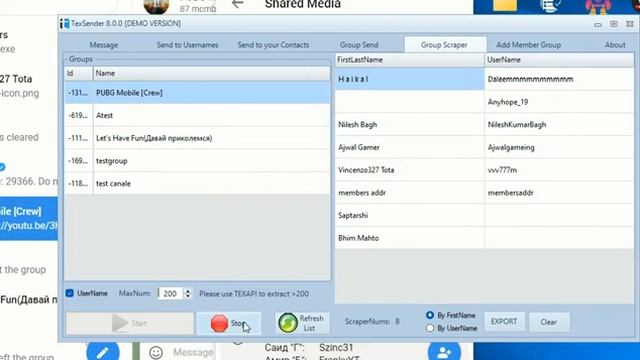Image resolution: width=640 pixels, height=360 pixels.
Task: Click the Id column header
Action: click(79, 73)
